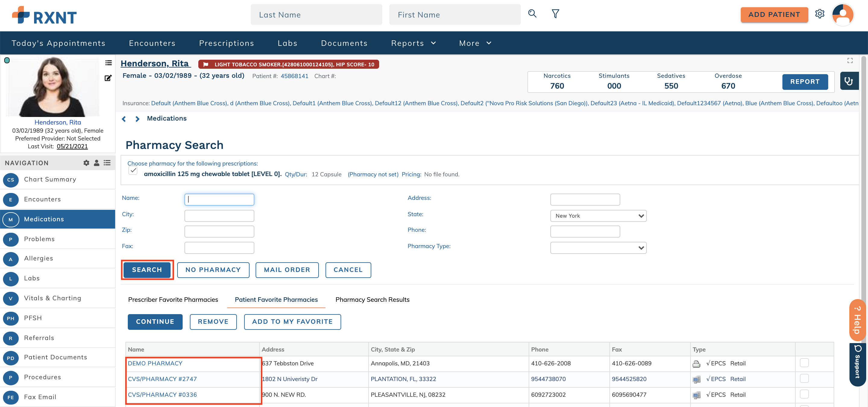This screenshot has height=407, width=868.
Task: Expand the Pharmacy Type dropdown
Action: [598, 248]
